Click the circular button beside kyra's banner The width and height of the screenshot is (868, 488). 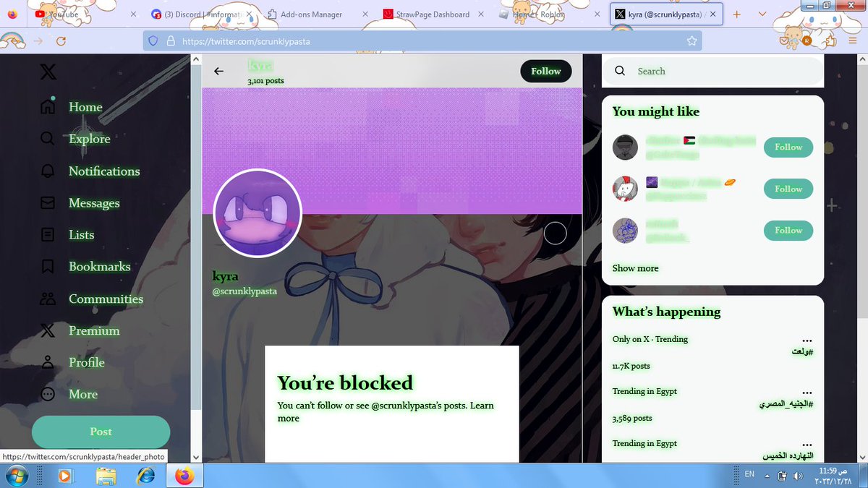(555, 233)
